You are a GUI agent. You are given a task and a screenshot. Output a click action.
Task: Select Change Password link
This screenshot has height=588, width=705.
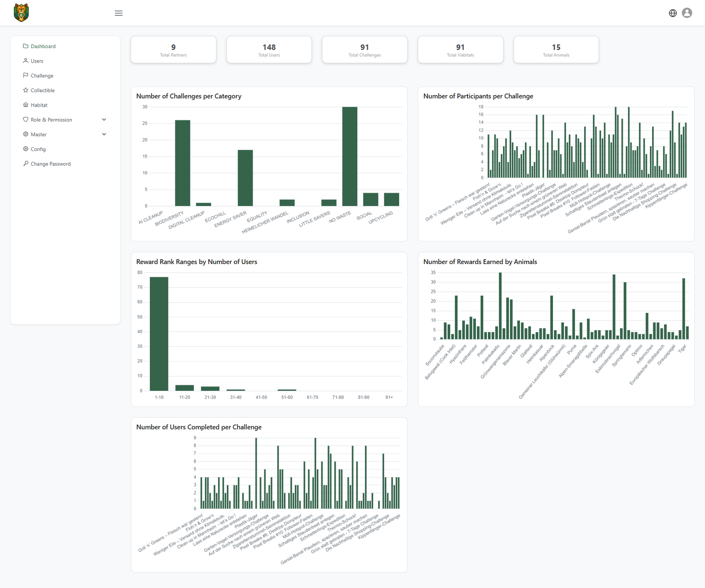click(51, 164)
